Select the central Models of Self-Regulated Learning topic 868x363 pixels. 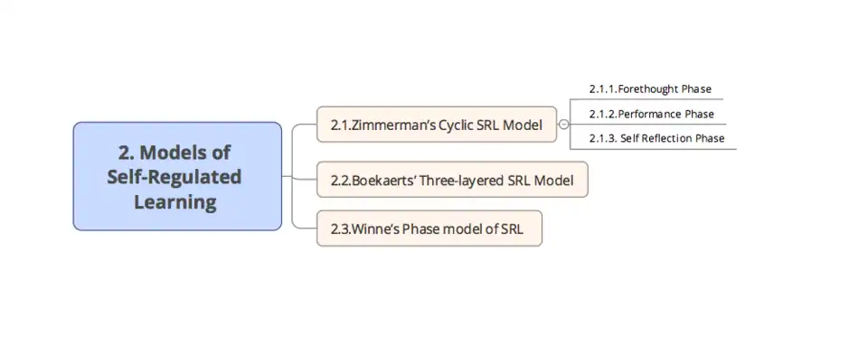point(177,176)
